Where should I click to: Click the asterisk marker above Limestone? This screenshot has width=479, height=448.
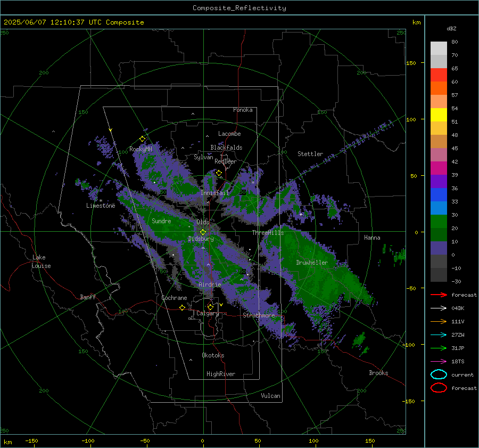tap(101, 201)
